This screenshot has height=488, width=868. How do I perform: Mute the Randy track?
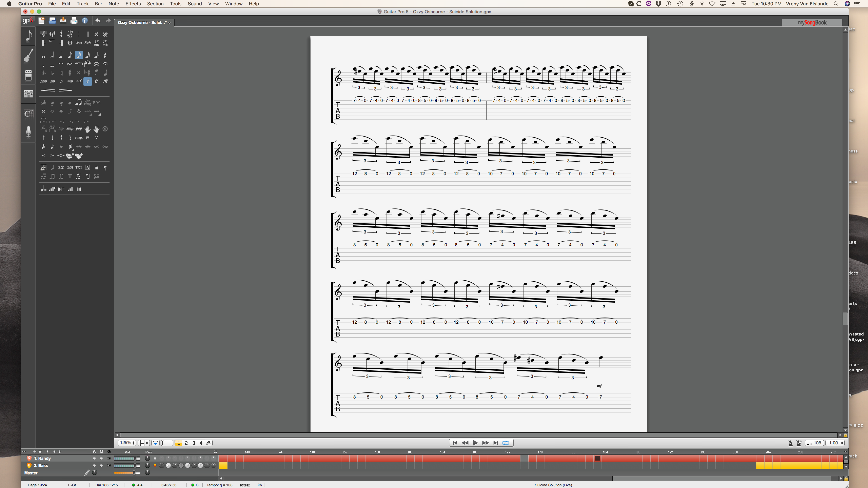[x=101, y=458]
